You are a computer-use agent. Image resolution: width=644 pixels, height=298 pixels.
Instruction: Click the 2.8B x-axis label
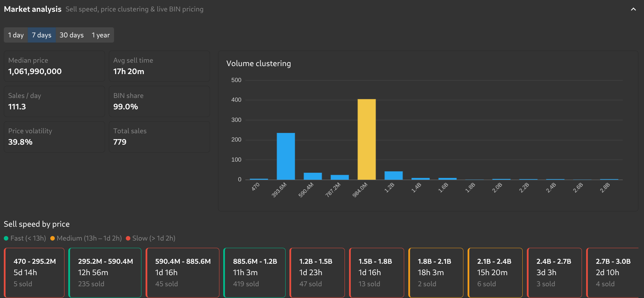pos(605,188)
